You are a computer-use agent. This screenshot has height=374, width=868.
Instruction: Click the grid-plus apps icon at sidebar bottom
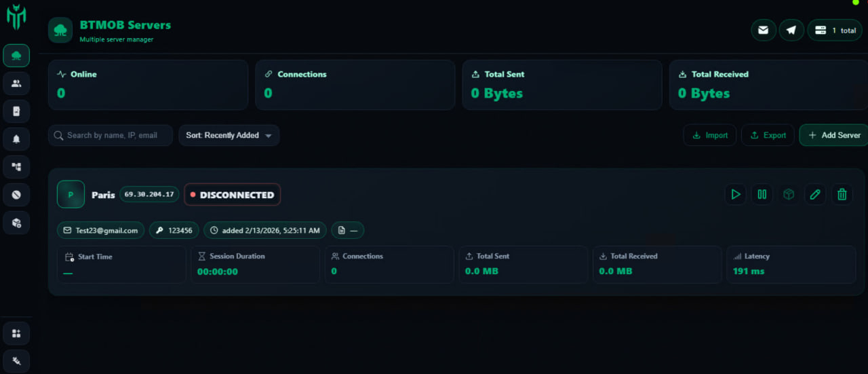coord(16,333)
